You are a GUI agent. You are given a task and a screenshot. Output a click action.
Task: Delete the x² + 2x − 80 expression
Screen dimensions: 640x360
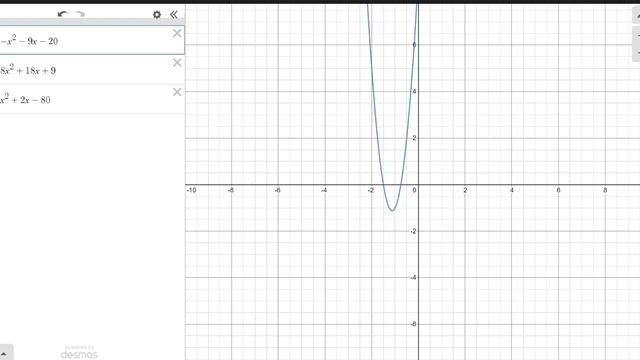pos(177,92)
